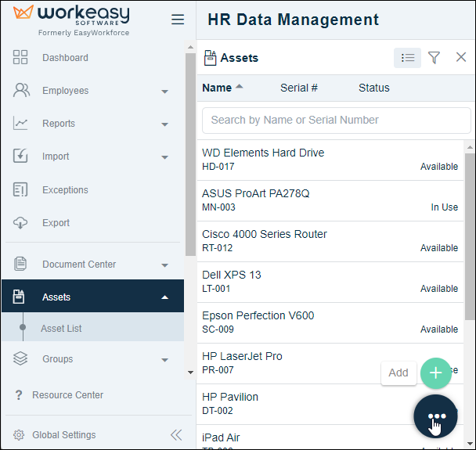Click serial number LT-001
The height and width of the screenshot is (450, 476).
(216, 289)
